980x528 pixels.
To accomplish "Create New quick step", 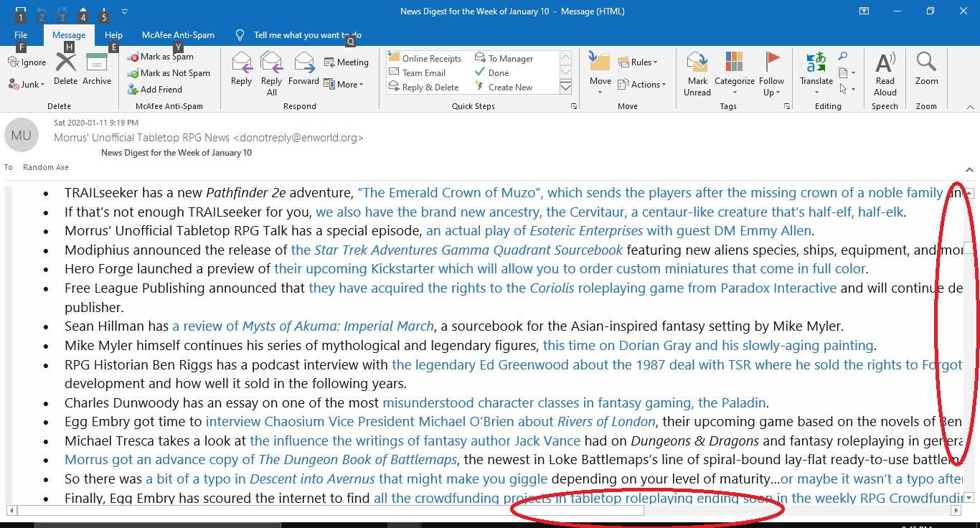I will tap(504, 87).
